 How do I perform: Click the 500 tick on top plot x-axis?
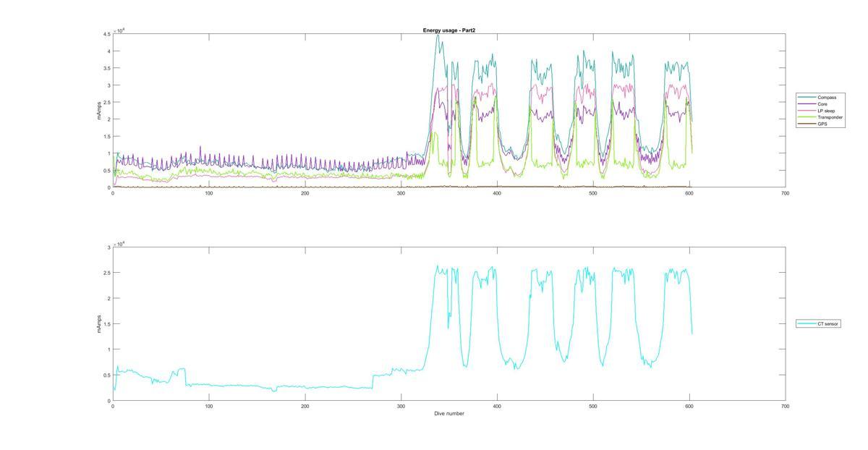click(593, 193)
